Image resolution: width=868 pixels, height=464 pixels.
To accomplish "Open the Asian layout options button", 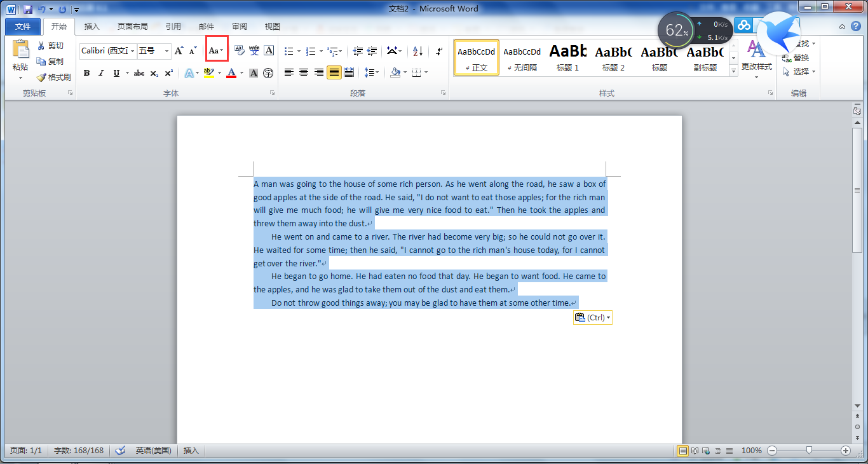I will pos(394,51).
